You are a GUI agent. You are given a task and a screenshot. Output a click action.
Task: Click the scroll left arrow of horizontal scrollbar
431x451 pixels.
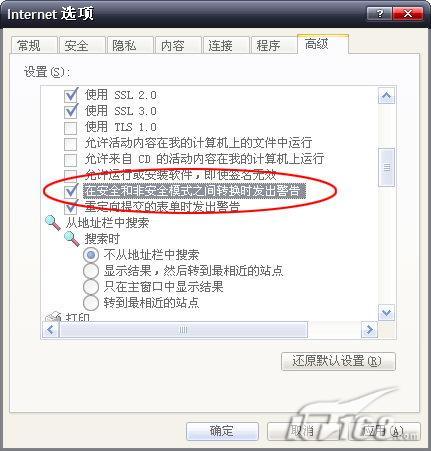click(51, 330)
